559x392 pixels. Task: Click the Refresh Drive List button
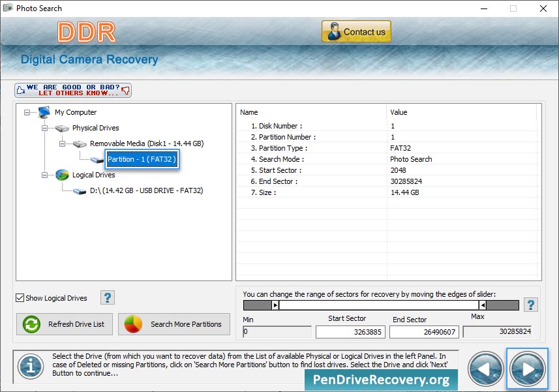[65, 324]
